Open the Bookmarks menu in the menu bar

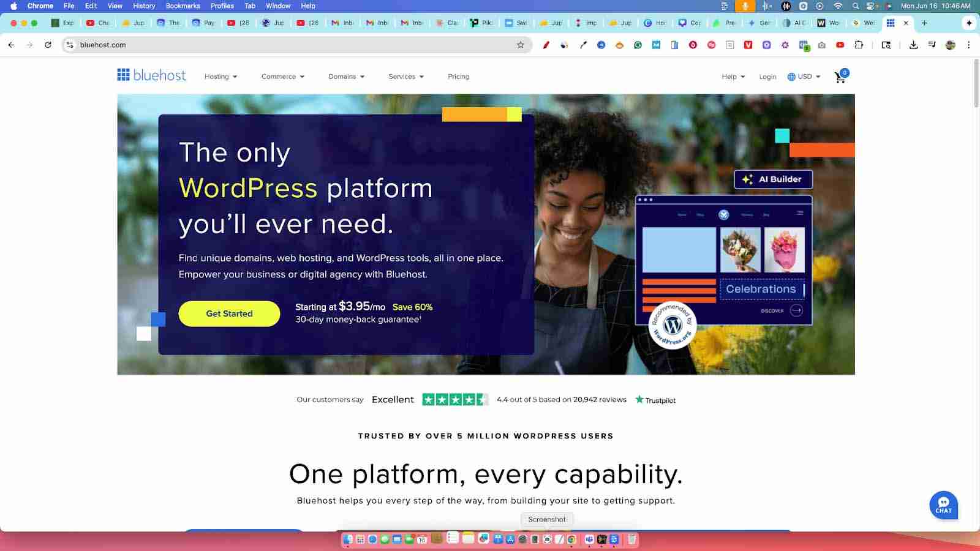(x=183, y=6)
